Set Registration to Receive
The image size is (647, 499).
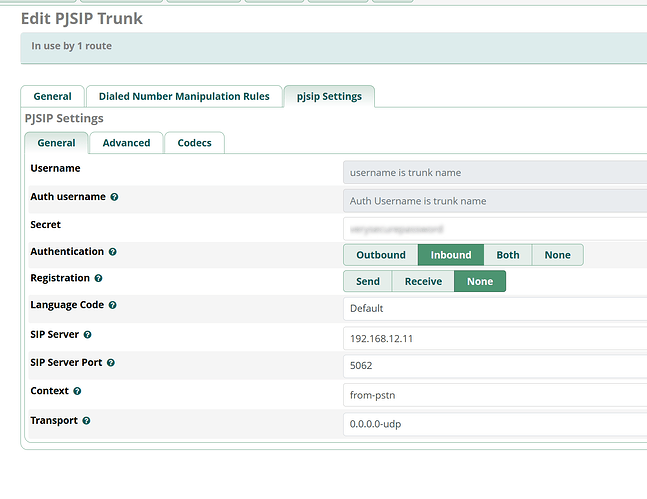[423, 281]
